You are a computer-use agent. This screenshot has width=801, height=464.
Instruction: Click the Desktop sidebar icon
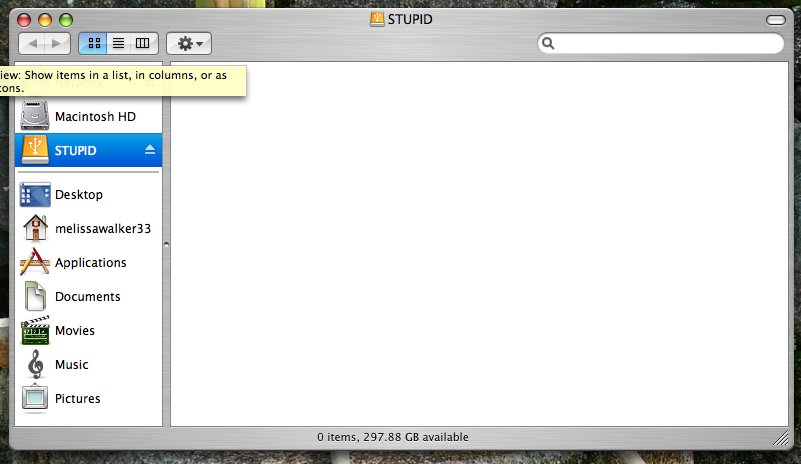[35, 195]
